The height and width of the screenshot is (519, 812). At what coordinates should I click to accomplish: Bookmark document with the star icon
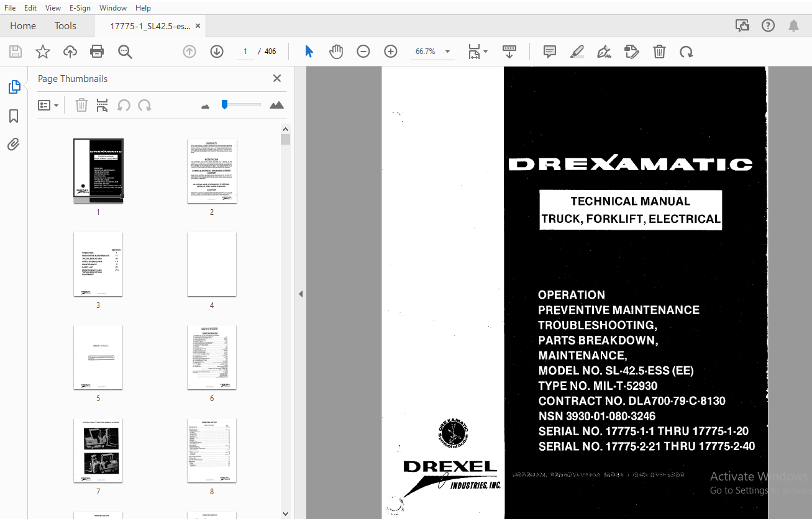[43, 52]
